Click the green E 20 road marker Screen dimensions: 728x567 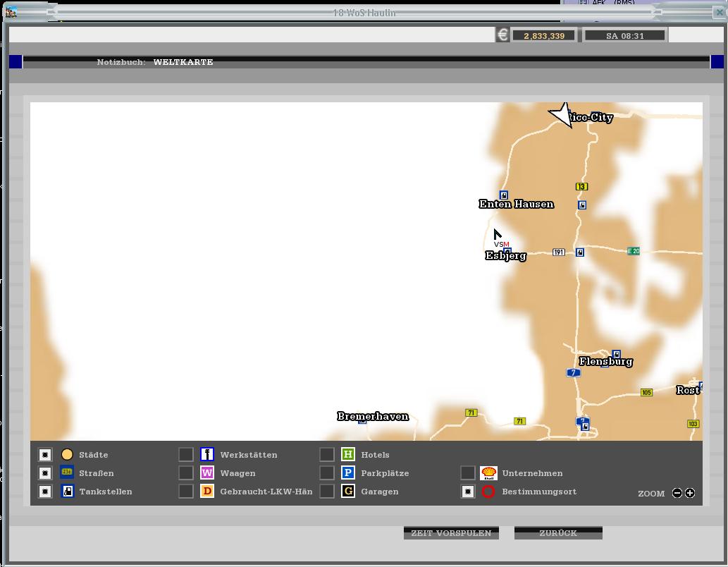coord(634,251)
